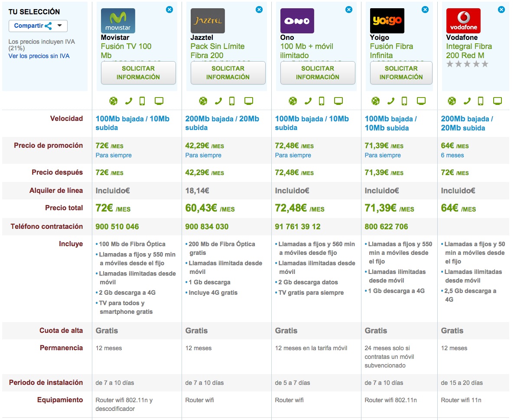
Task: Request information for Jazztel Pack Sin Límite
Action: pyautogui.click(x=228, y=73)
